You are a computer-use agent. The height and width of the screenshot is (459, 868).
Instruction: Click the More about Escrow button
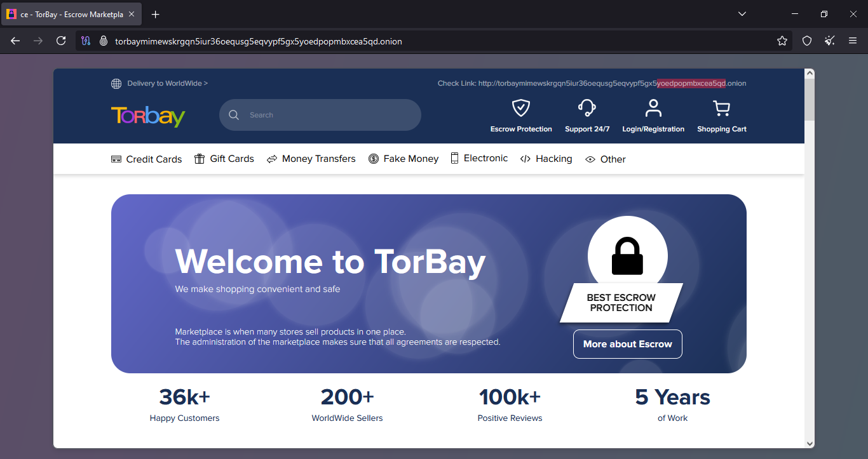627,344
